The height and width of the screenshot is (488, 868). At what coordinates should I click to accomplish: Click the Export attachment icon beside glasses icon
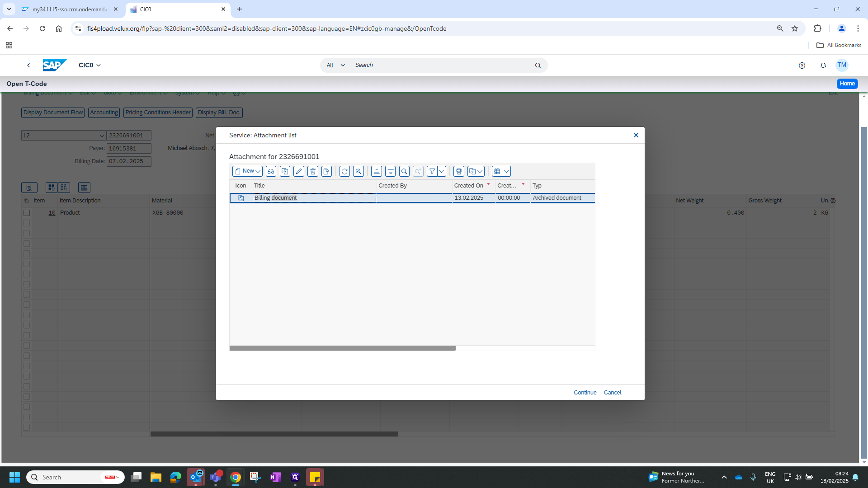[285, 171]
